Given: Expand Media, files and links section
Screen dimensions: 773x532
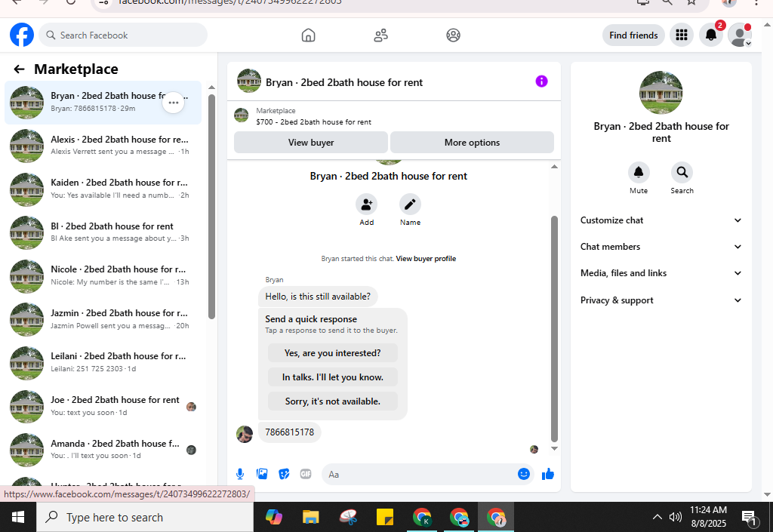Looking at the screenshot, I should (661, 273).
